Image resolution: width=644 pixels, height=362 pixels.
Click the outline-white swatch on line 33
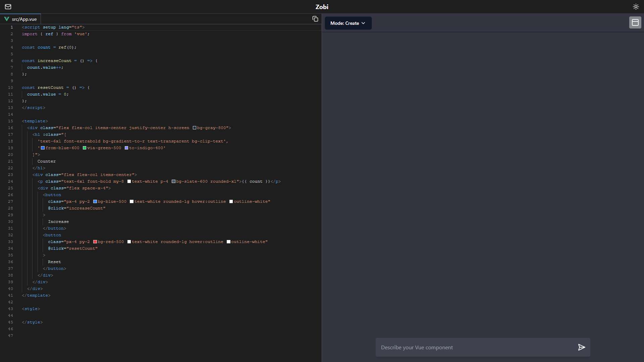point(228,242)
